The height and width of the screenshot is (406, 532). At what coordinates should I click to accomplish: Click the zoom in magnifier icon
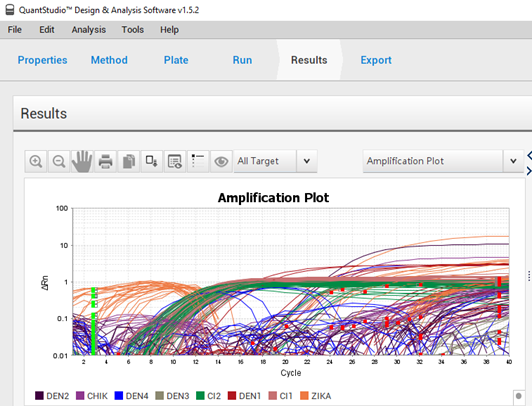36,161
